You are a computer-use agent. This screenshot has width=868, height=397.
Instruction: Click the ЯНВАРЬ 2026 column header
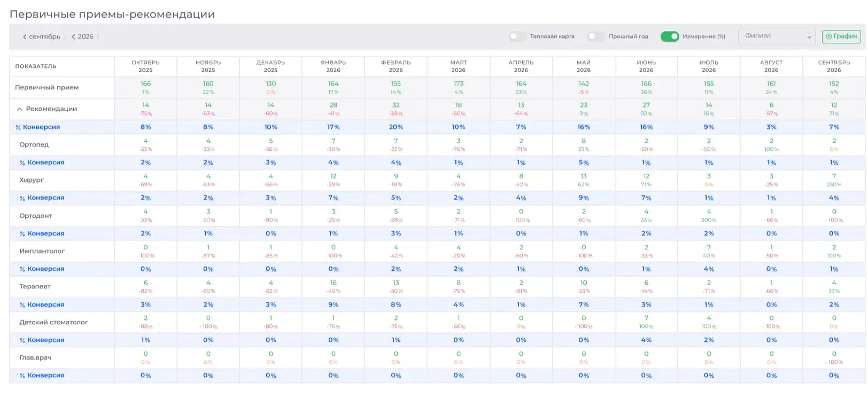tap(334, 66)
